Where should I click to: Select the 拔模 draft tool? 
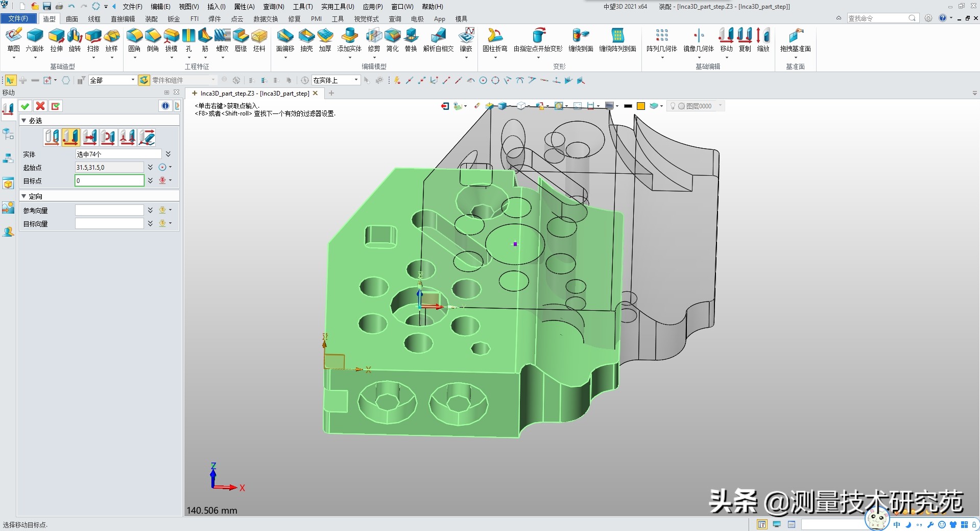pos(171,40)
